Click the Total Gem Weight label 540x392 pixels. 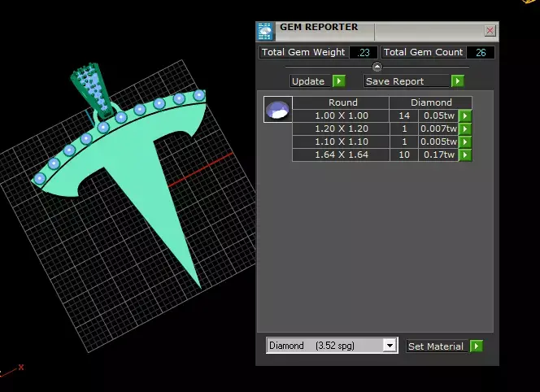pos(303,52)
